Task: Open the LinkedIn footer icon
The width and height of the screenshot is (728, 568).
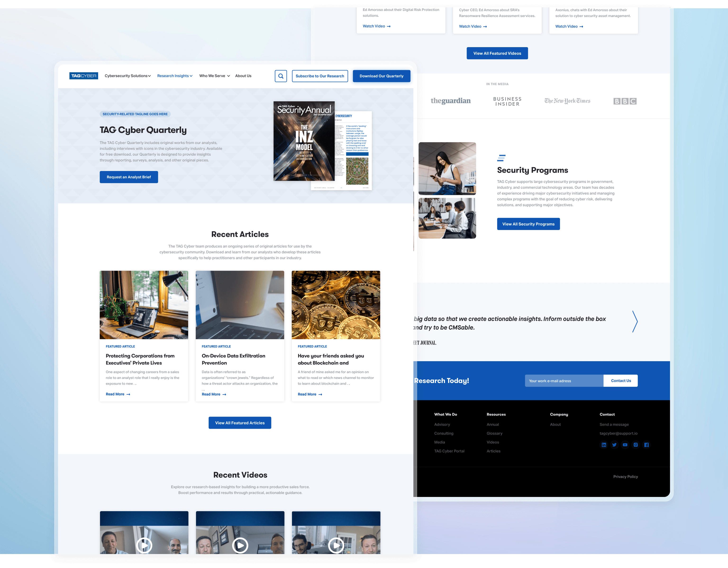Action: coord(604,445)
